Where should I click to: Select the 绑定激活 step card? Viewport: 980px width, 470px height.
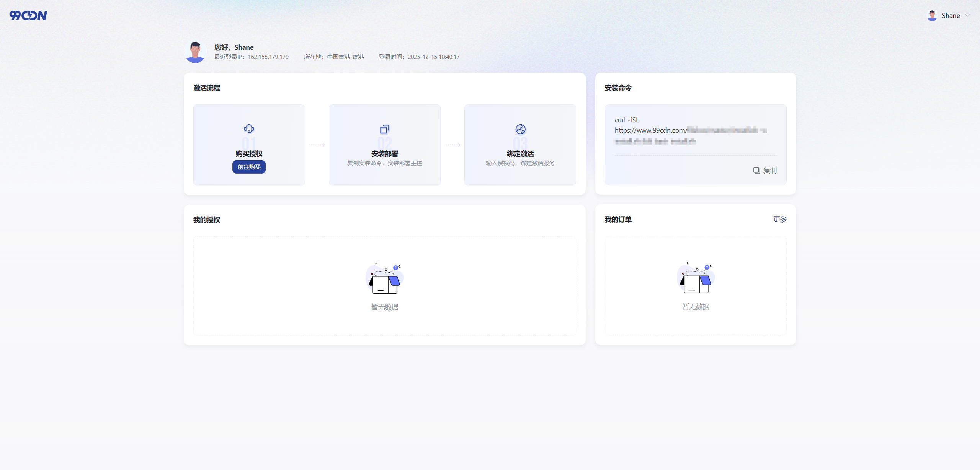click(x=520, y=145)
